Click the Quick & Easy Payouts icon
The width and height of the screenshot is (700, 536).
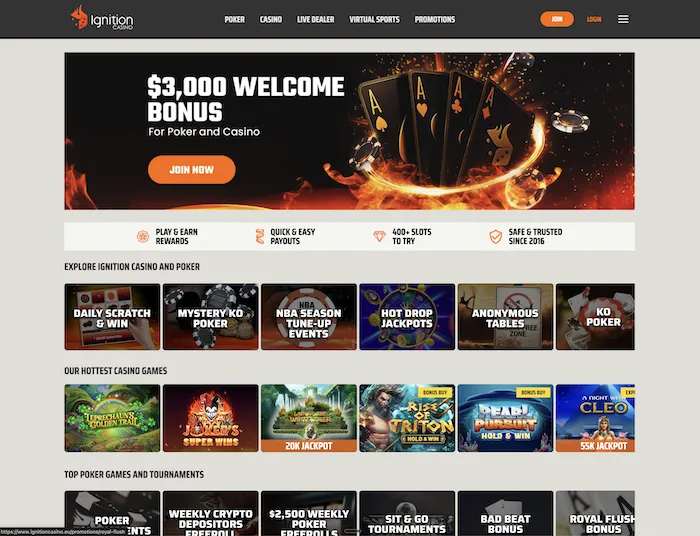260,236
